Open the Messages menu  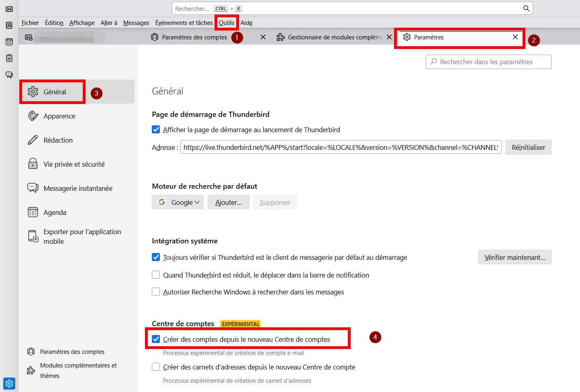pyautogui.click(x=136, y=23)
